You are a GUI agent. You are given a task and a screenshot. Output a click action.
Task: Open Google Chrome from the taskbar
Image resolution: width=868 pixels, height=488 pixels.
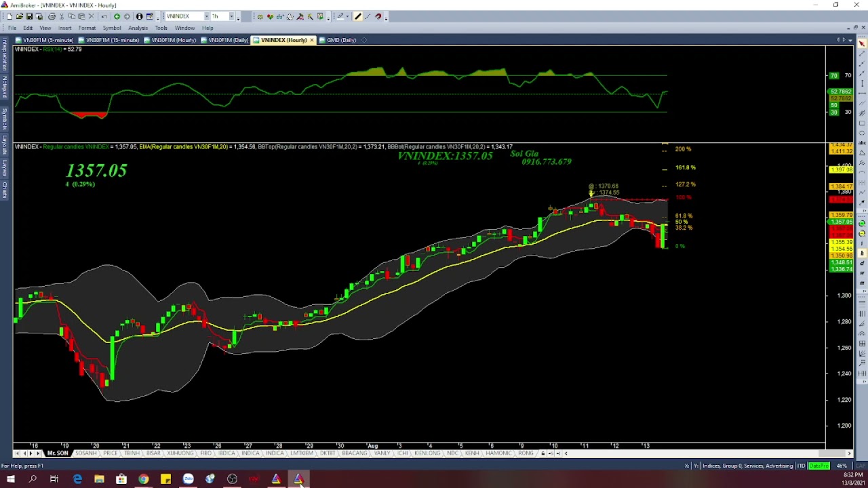(x=143, y=479)
